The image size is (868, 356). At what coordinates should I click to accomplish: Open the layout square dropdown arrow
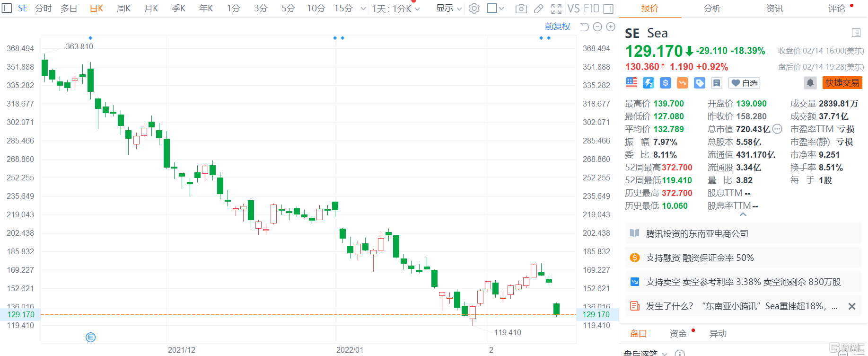[x=502, y=9]
